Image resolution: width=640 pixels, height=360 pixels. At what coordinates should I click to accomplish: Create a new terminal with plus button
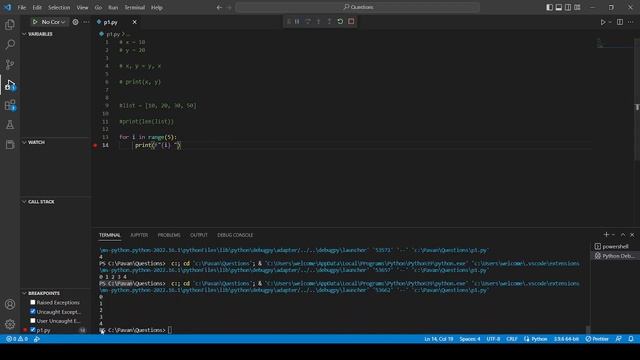(x=606, y=235)
